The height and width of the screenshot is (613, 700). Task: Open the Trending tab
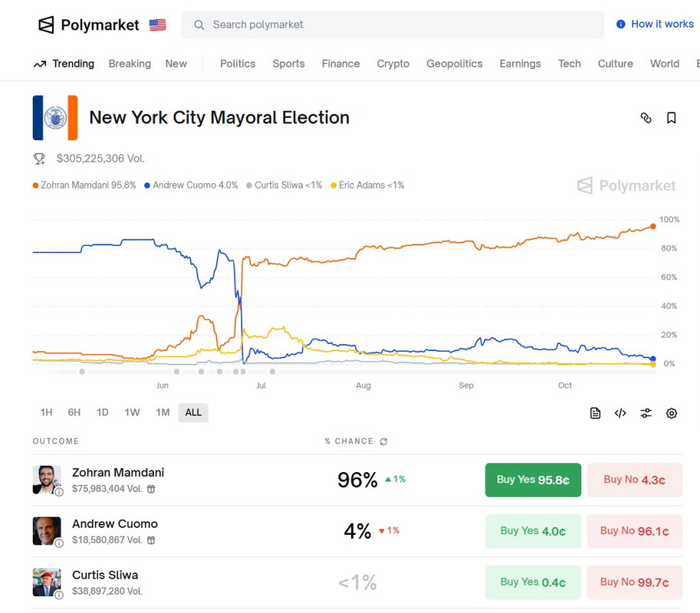pyautogui.click(x=64, y=64)
